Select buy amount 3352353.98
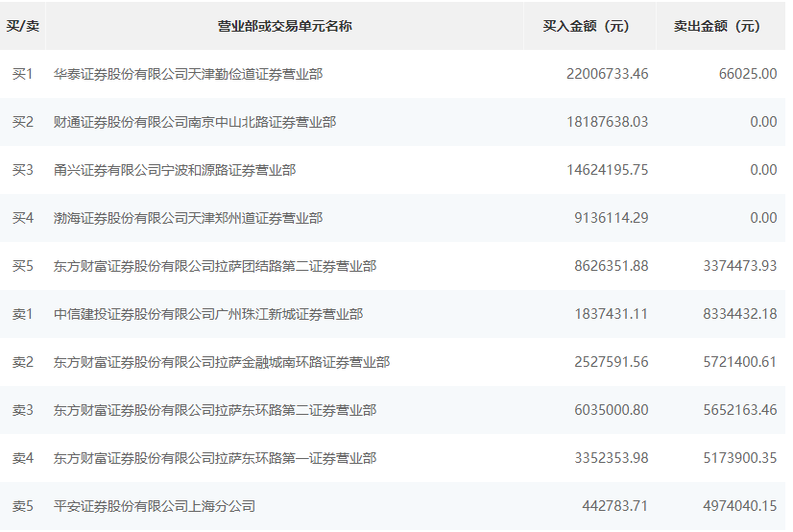 (611, 458)
